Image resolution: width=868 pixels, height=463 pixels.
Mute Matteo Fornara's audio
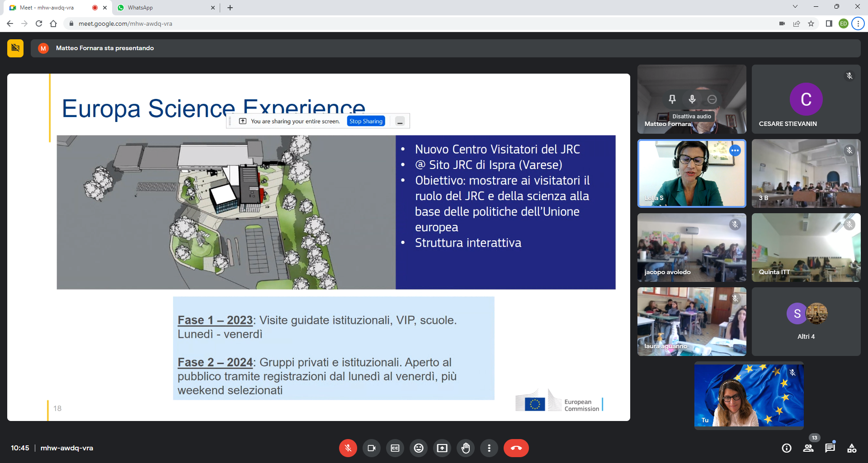pos(692,99)
